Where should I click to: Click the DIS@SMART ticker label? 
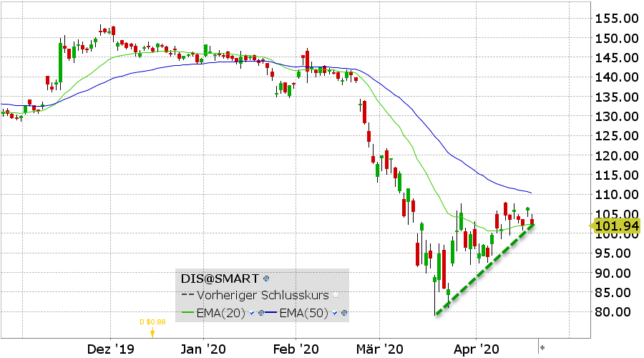(220, 279)
